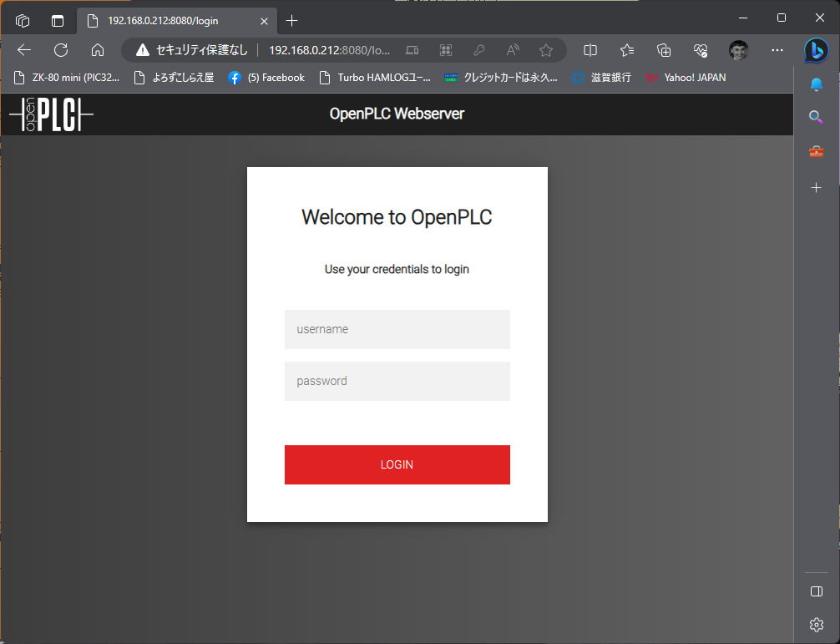
Task: Click the Use your credentials to login text
Action: click(x=397, y=269)
